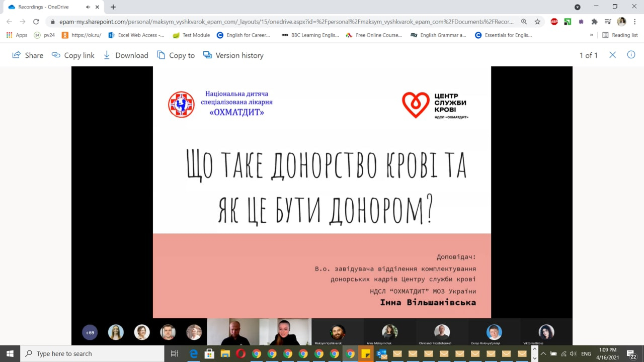Open the Copy to option
The image size is (644, 362).
tap(176, 55)
